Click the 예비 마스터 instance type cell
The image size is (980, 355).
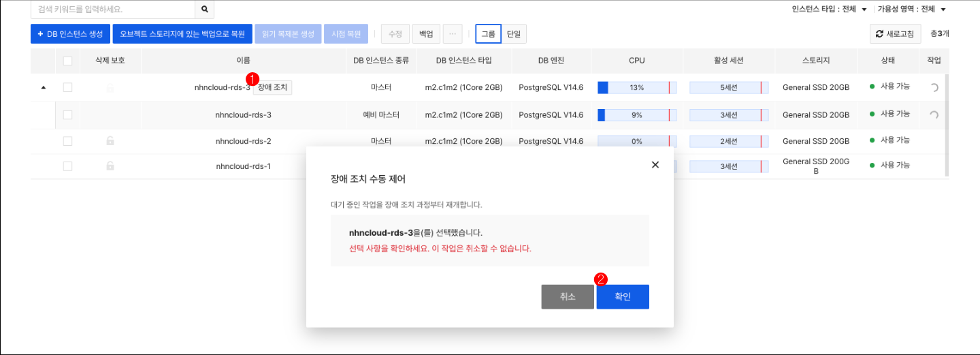(381, 114)
